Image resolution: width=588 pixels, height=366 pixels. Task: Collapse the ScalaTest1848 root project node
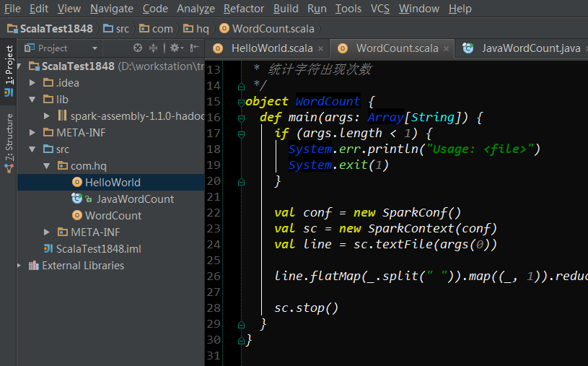(x=19, y=66)
